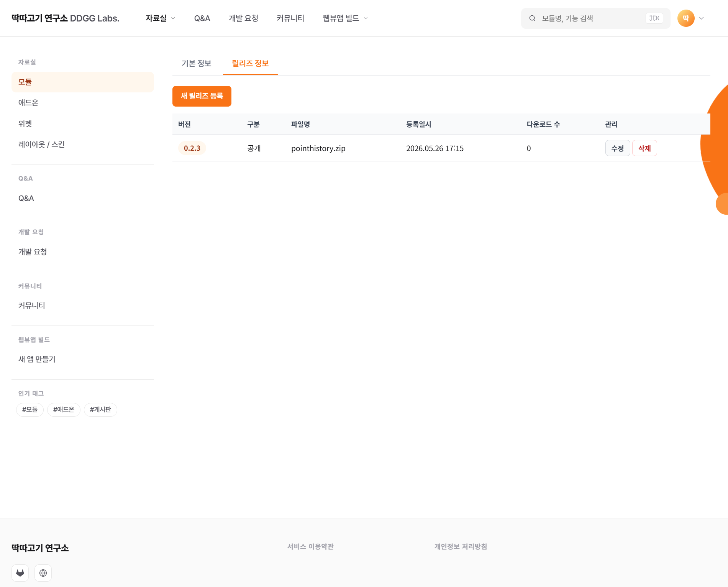Click the 웹뷰앱 빌드 sidebar section heading

pos(34,340)
